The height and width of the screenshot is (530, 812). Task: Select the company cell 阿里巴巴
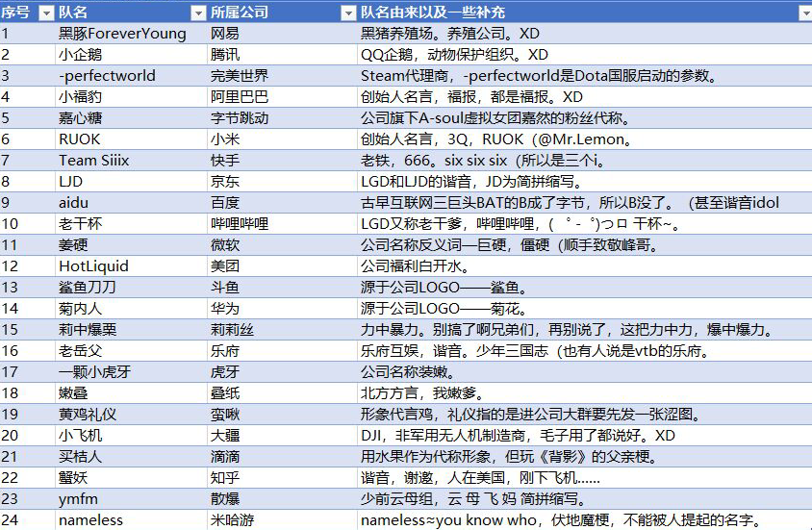pos(282,97)
